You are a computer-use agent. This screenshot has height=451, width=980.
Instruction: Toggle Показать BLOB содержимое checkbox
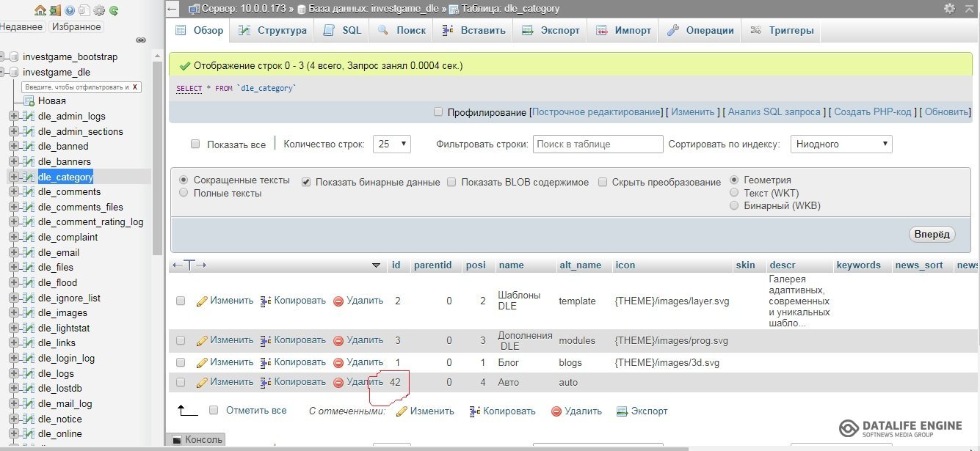coord(451,182)
